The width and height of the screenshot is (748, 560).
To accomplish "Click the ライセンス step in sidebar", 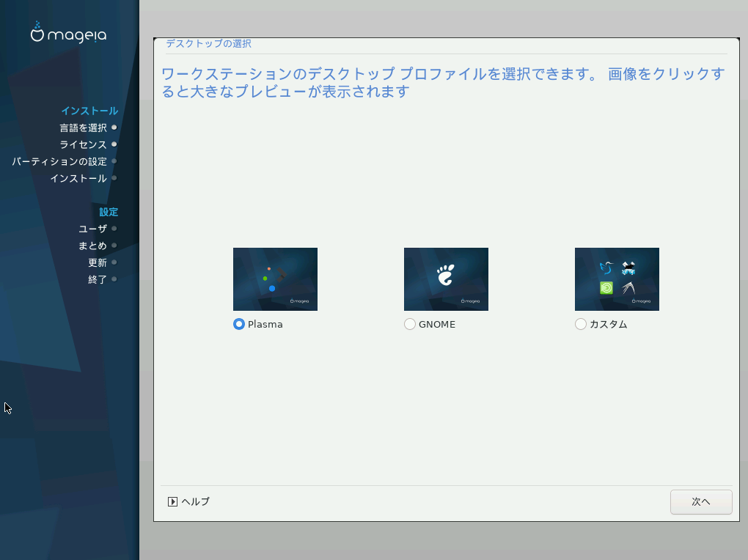I will tap(83, 144).
